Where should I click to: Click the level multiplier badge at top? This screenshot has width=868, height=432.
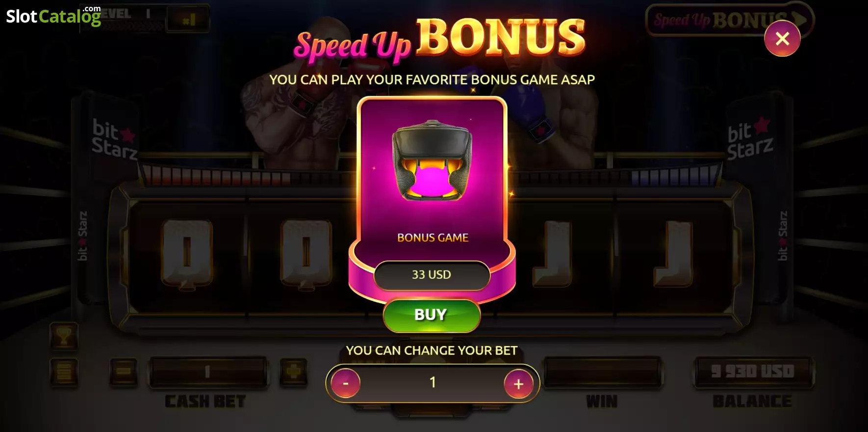click(188, 20)
